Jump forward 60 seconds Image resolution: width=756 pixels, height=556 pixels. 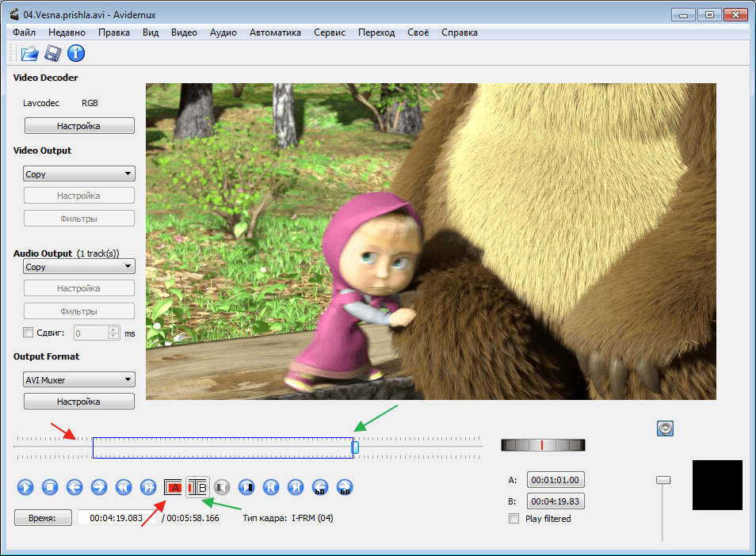(345, 487)
